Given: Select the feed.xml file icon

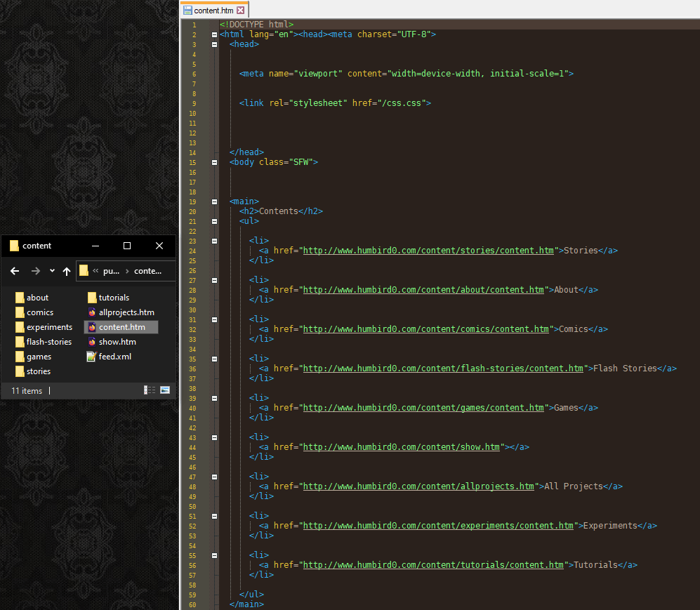Looking at the screenshot, I should click(x=91, y=357).
